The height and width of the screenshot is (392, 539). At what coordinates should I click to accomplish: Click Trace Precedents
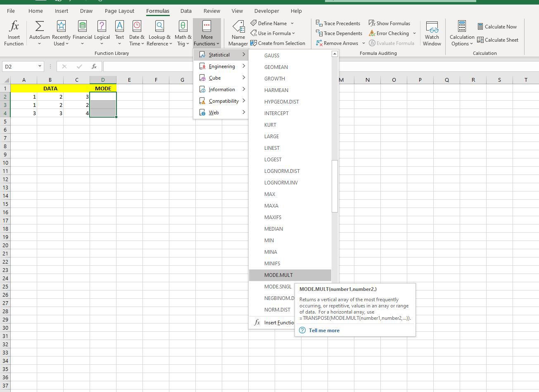338,24
